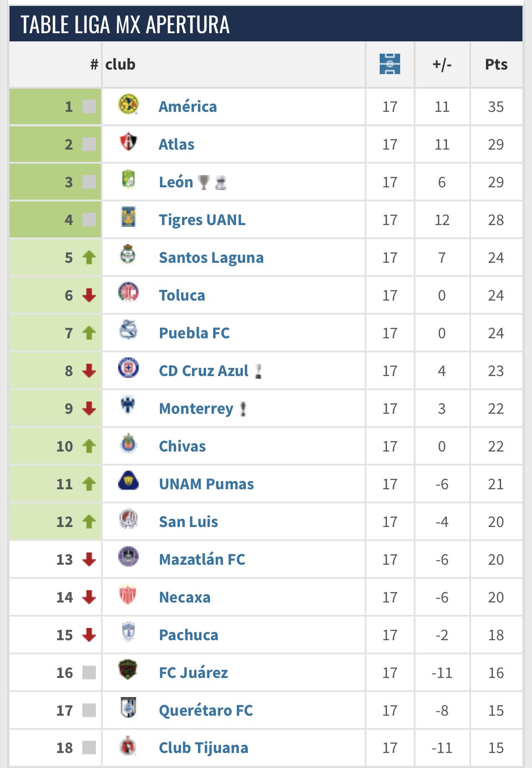Click the Tigres UANL crest icon
Image resolution: width=532 pixels, height=768 pixels.
(128, 217)
